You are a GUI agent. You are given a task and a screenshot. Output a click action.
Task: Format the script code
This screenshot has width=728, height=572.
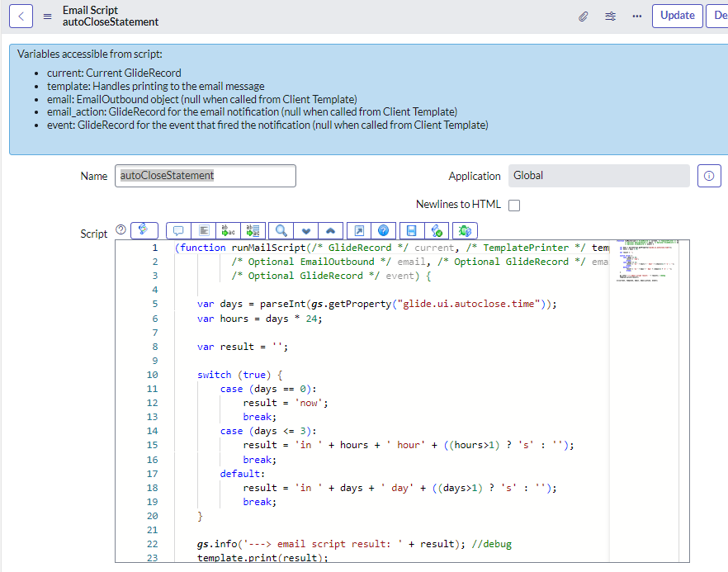tap(203, 230)
